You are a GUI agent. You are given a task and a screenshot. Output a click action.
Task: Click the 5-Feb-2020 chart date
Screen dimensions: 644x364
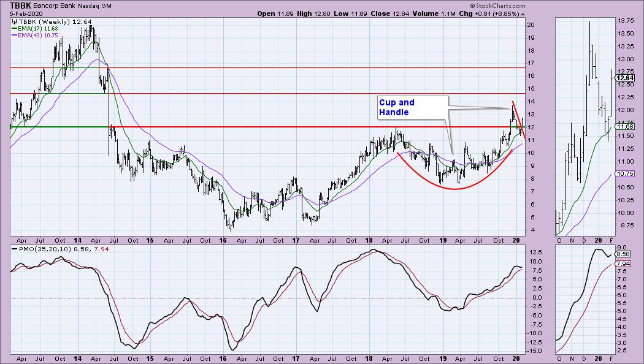26,13
